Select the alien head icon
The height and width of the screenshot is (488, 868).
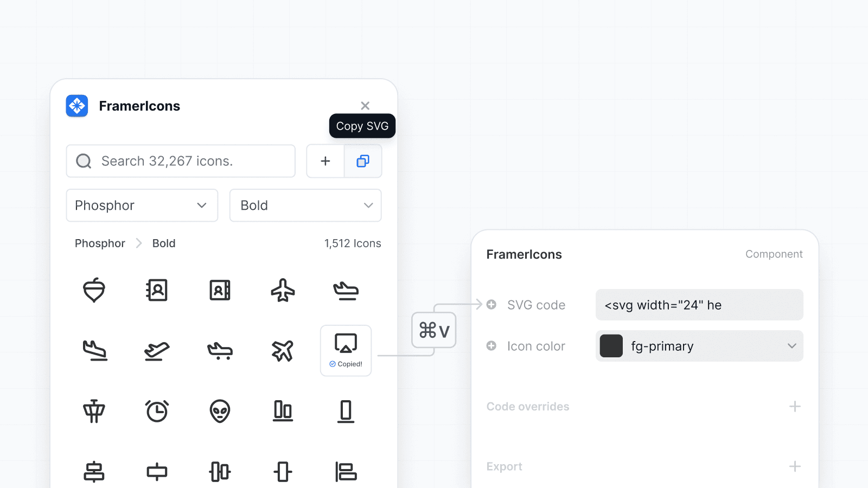[x=220, y=411]
